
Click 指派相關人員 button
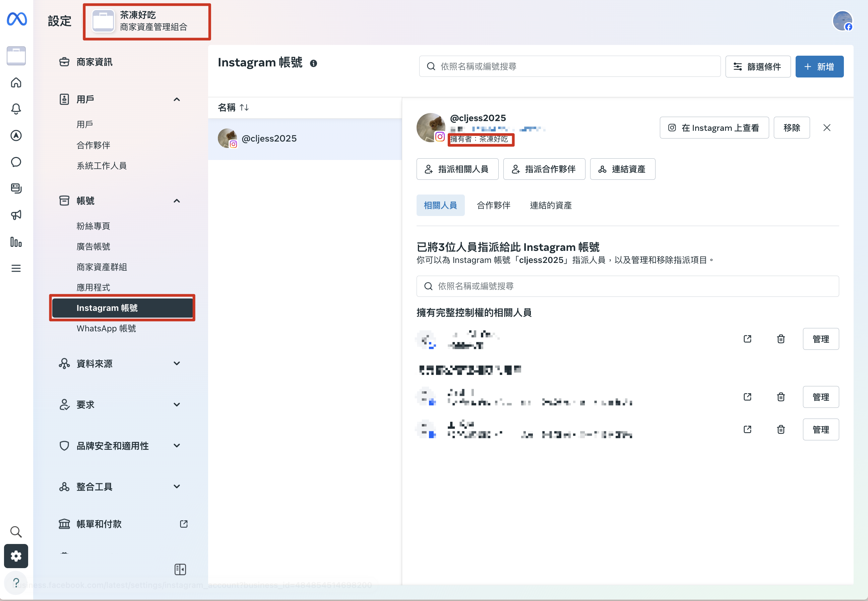point(457,169)
